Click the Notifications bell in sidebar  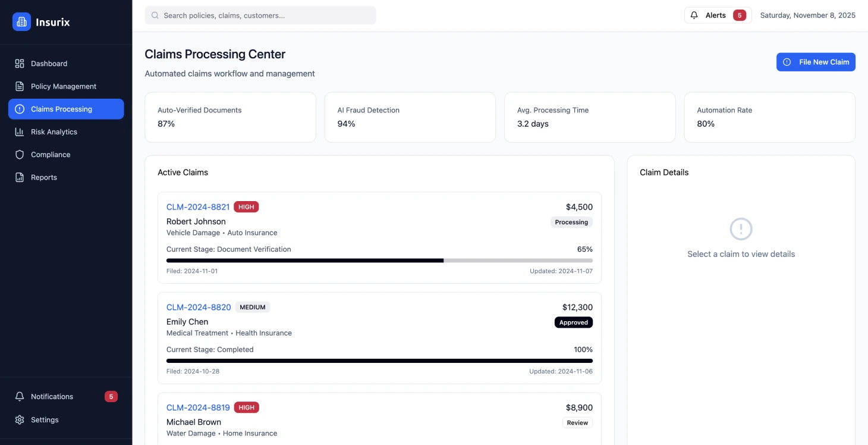pos(20,396)
